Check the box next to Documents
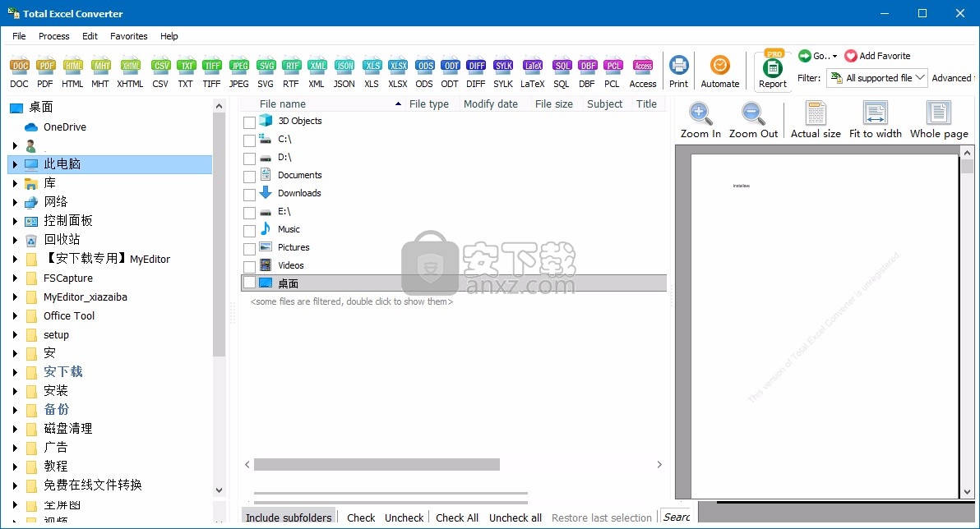The width and height of the screenshot is (980, 529). tap(250, 177)
